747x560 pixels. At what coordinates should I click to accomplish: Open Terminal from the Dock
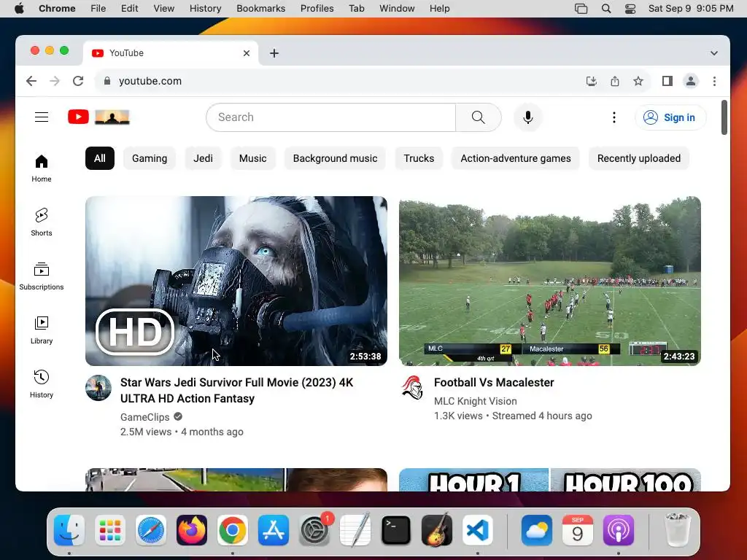(396, 530)
